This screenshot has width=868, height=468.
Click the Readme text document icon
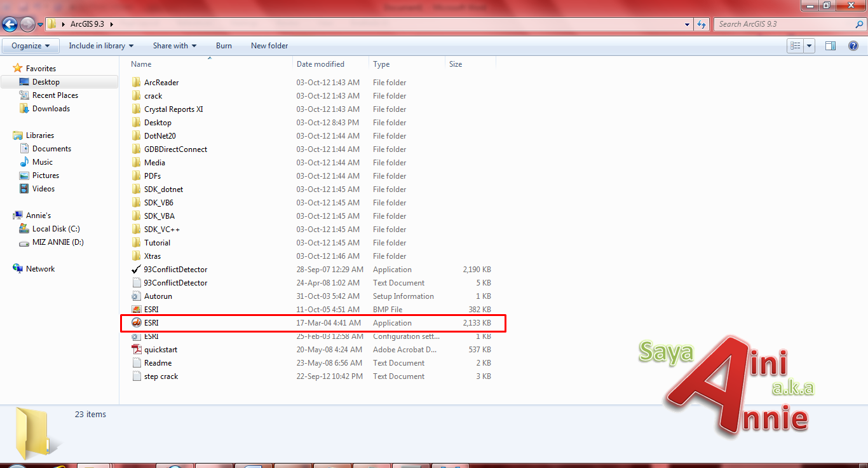(136, 363)
